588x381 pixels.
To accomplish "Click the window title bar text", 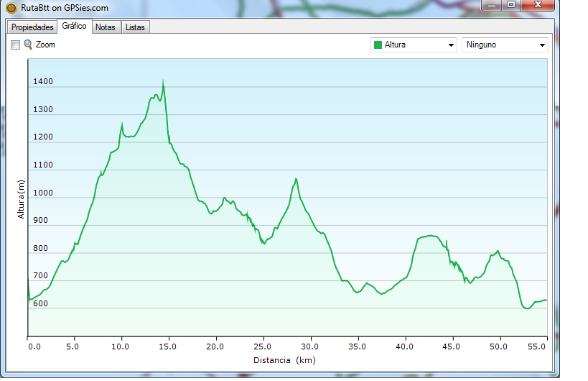I will (x=65, y=8).
